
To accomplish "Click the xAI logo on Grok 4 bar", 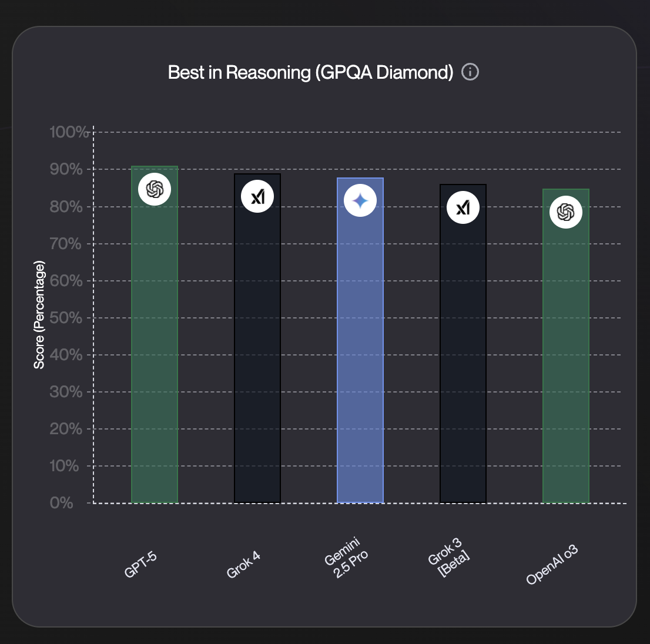I will click(257, 196).
